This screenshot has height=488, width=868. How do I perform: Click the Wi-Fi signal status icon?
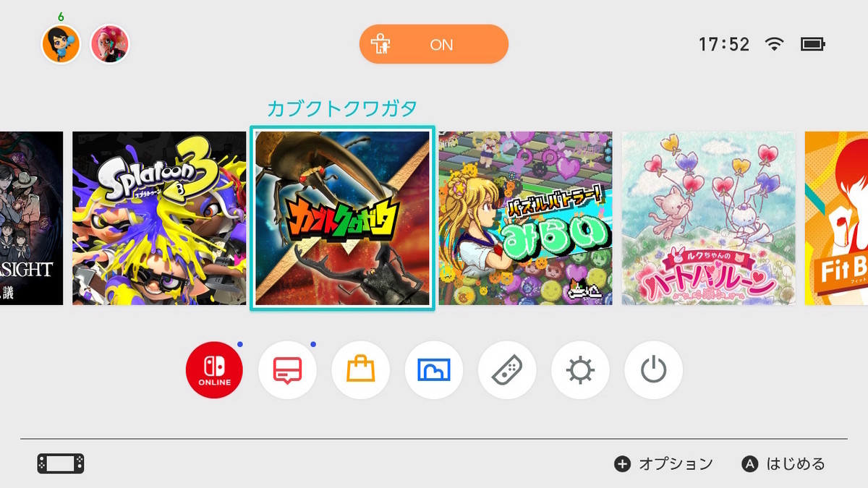(x=775, y=45)
